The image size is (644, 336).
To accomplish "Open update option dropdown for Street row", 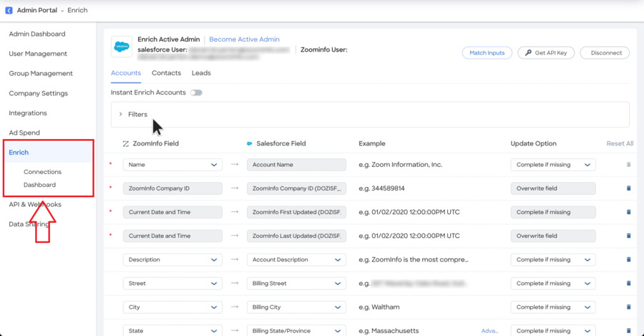I will [x=553, y=284].
